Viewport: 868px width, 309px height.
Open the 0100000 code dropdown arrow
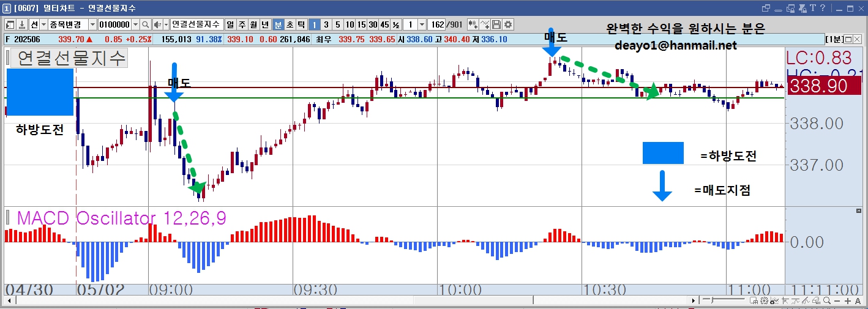point(135,24)
